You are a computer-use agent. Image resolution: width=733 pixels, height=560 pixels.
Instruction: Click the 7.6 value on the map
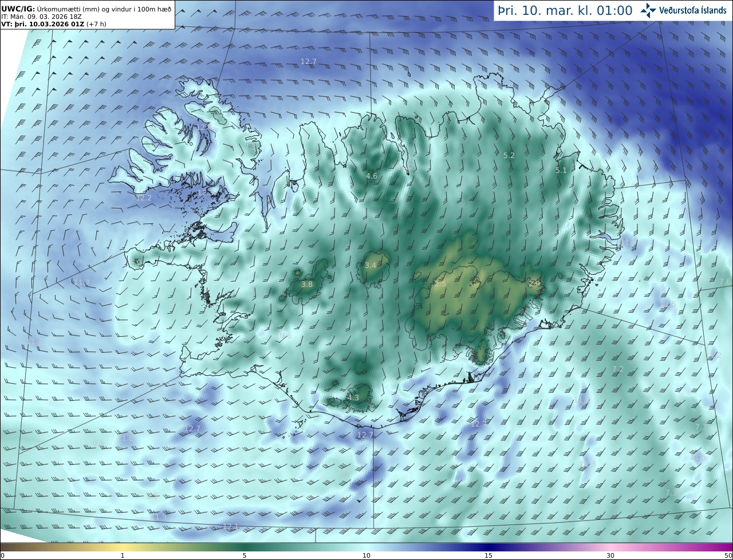click(x=725, y=281)
